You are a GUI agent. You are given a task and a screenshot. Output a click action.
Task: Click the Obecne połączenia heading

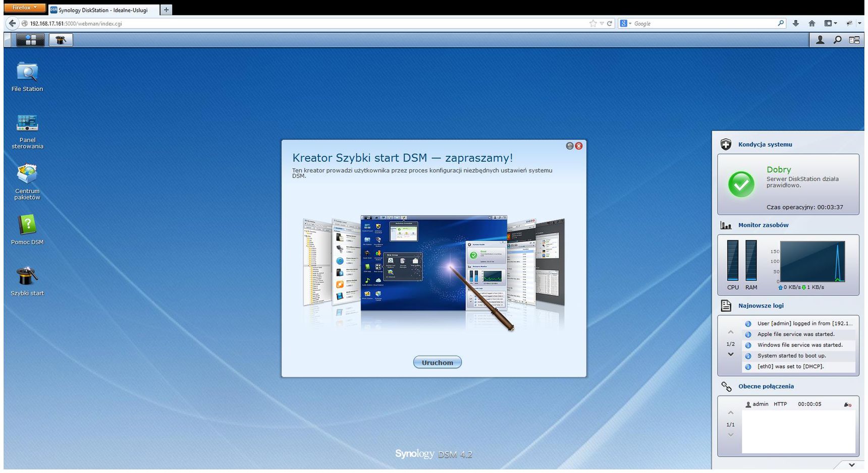(766, 386)
